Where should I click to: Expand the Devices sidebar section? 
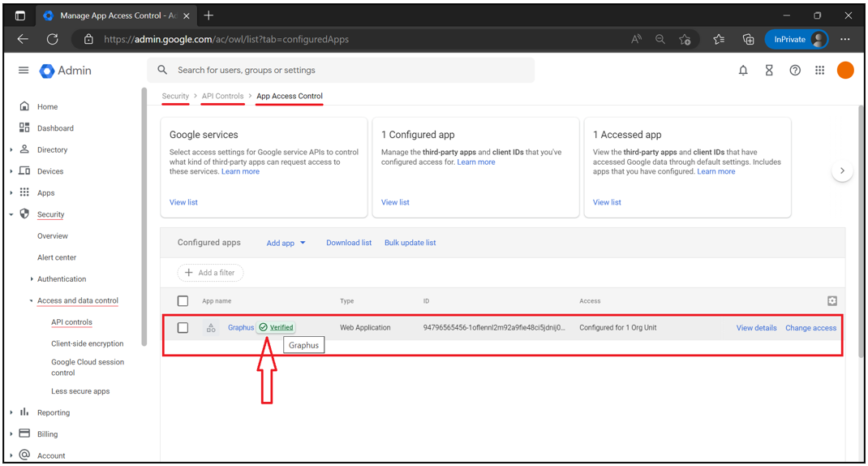click(x=11, y=171)
